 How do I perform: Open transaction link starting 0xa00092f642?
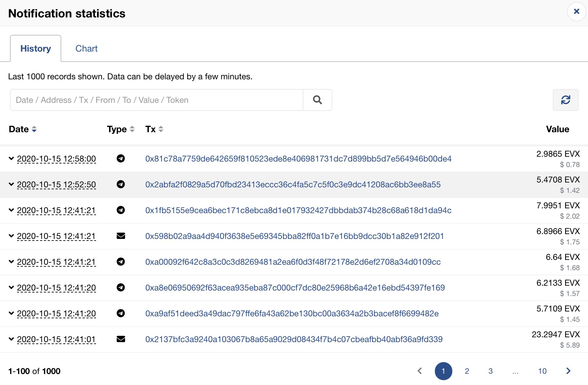tap(293, 262)
